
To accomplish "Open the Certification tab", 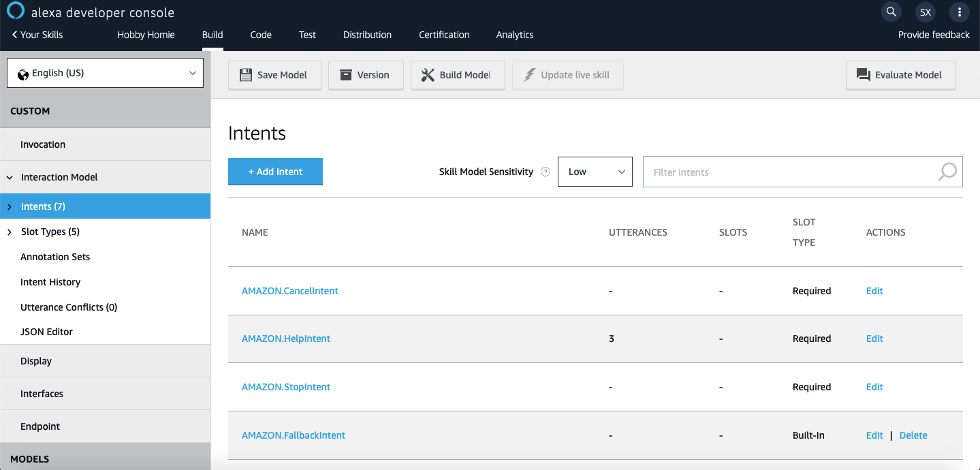I will [444, 35].
